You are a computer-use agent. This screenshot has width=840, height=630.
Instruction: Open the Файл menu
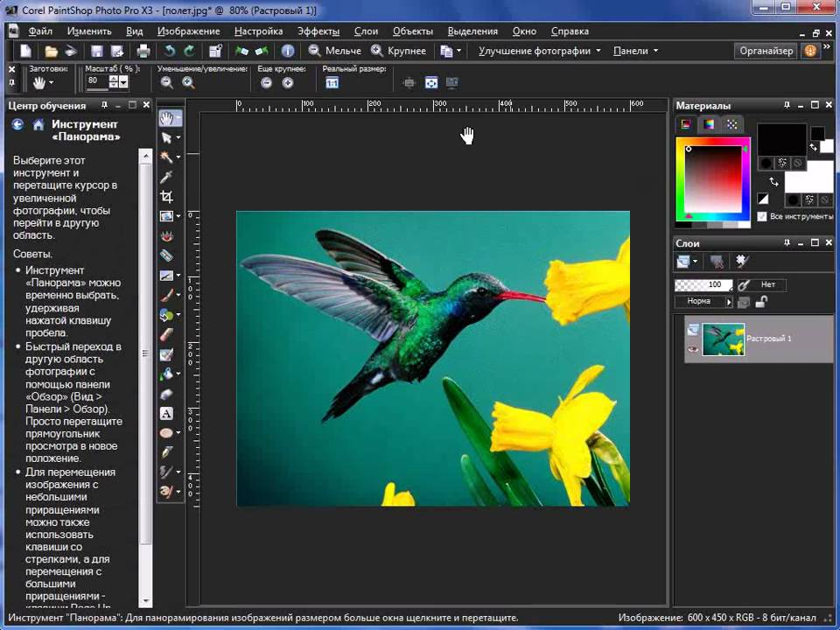[x=40, y=31]
